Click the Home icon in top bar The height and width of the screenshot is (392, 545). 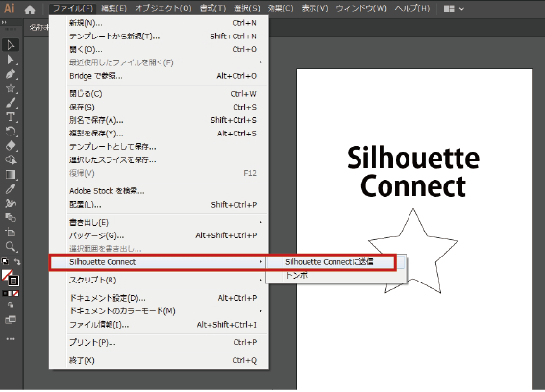pyautogui.click(x=30, y=10)
